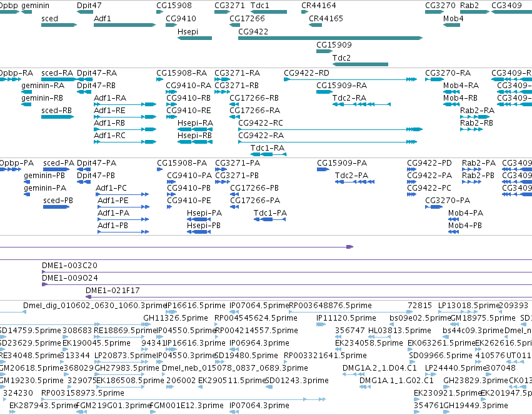This screenshot has width=532, height=415.
Task: Select protein CG9422-PD
Action: tap(411, 169)
